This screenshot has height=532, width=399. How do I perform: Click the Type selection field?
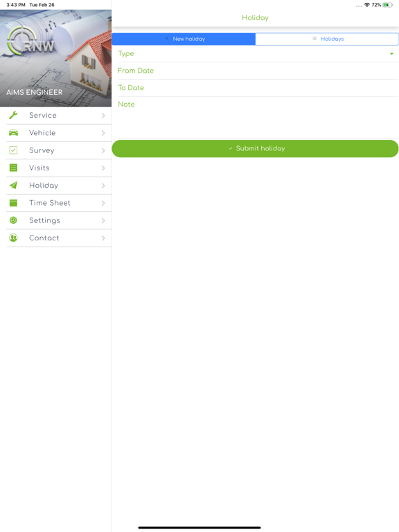(x=258, y=53)
